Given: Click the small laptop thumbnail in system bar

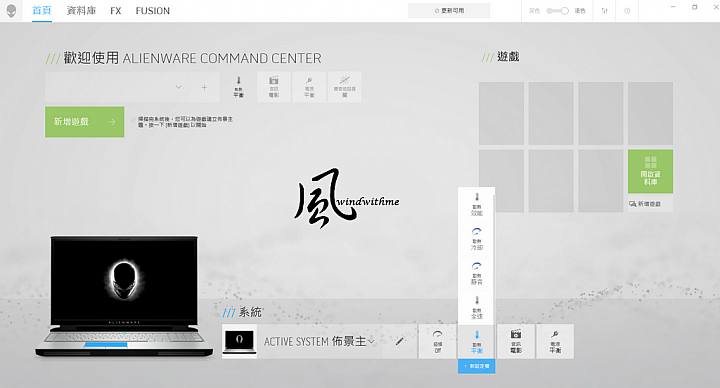Looking at the screenshot, I should click(x=239, y=341).
